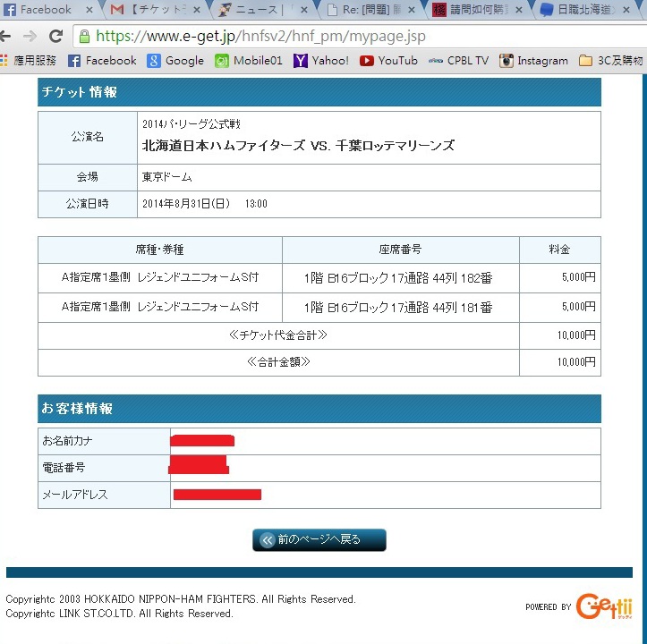Screen dimensions: 647x644
Task: Close the Re: [問題] tab
Action: pyautogui.click(x=412, y=10)
